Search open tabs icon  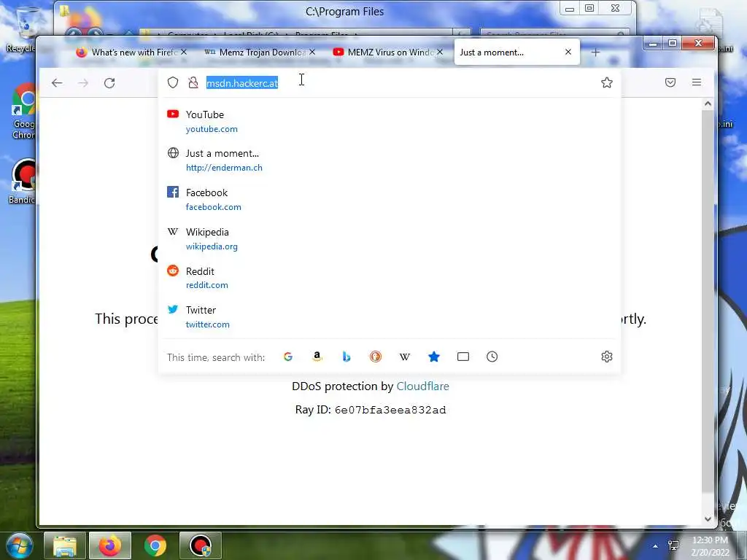click(x=463, y=357)
